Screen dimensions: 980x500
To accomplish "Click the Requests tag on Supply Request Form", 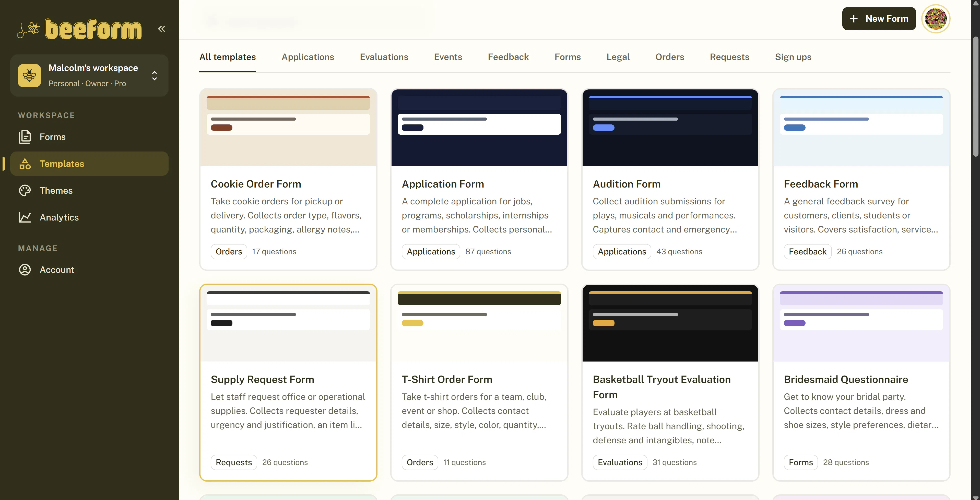I will [x=234, y=462].
